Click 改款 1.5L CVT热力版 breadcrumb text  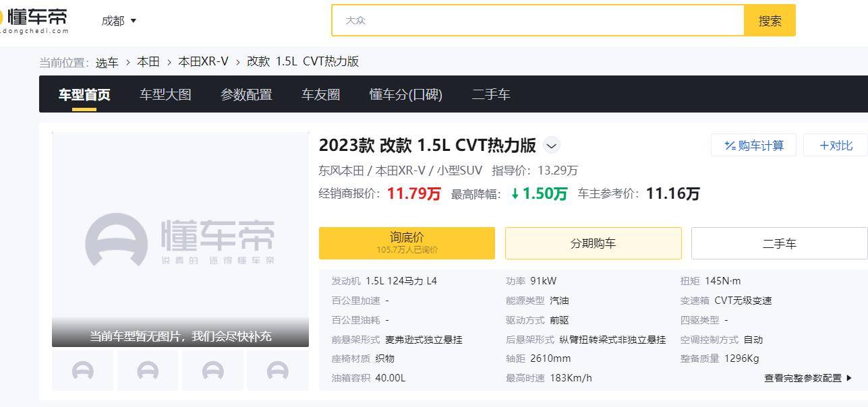303,62
